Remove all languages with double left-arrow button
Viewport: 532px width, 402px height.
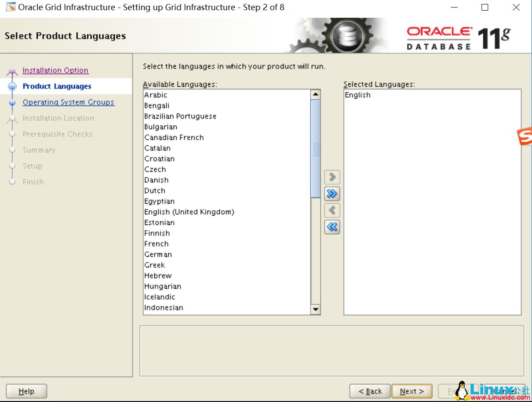click(x=332, y=227)
